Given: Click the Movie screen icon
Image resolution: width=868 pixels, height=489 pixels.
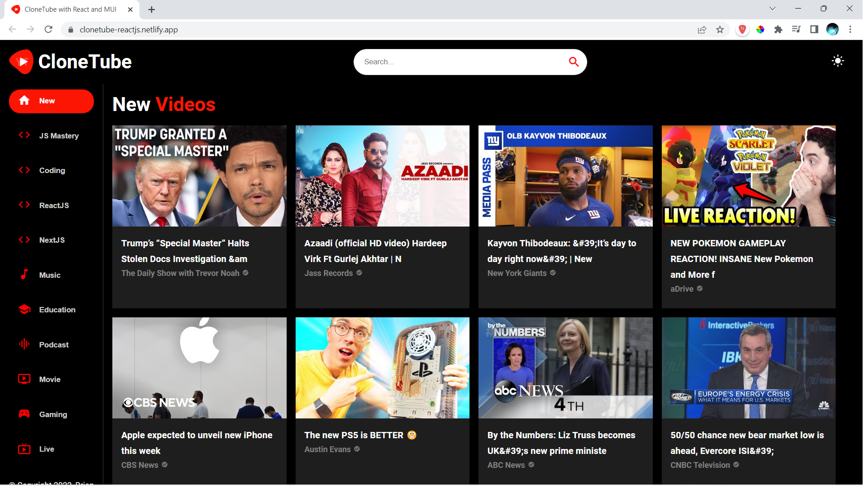Looking at the screenshot, I should pyautogui.click(x=24, y=381).
